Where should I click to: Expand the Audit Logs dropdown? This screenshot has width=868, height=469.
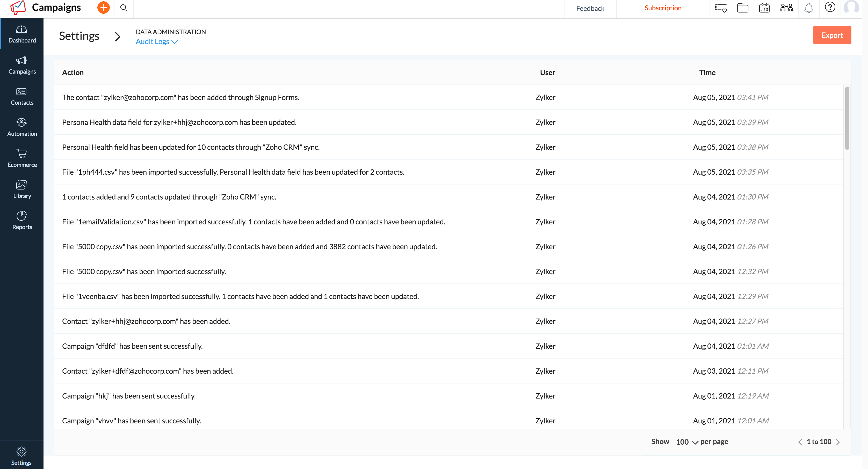(x=157, y=41)
